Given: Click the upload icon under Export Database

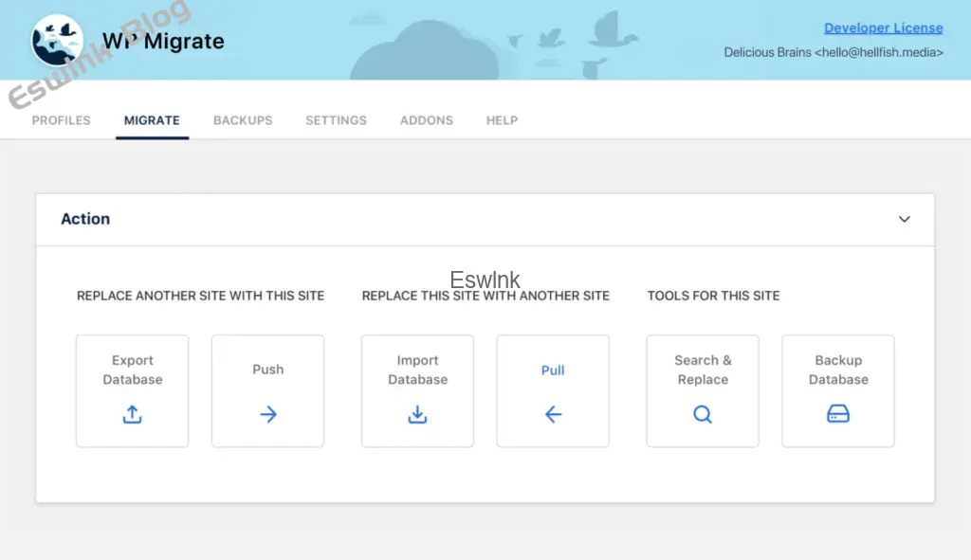Looking at the screenshot, I should [133, 414].
